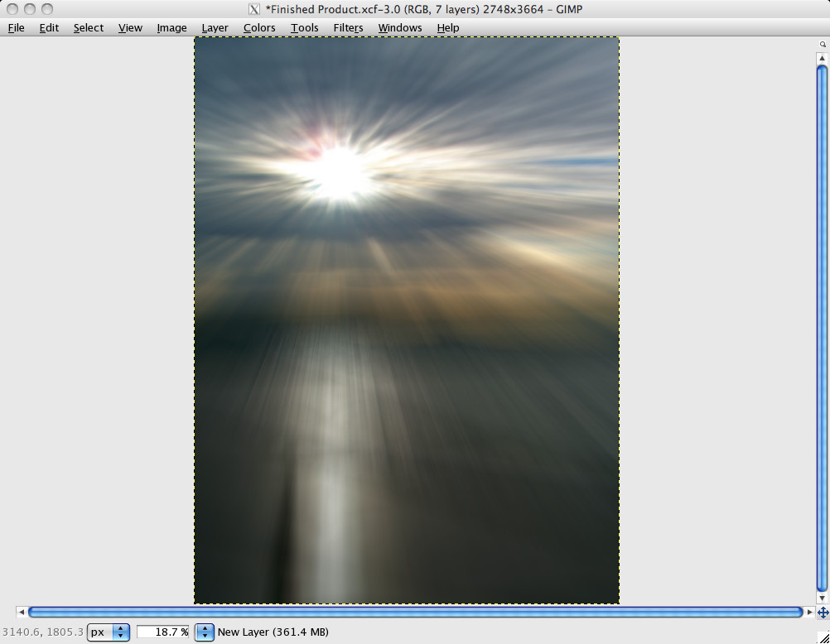Click the vertical scrollbar thumb
The width and height of the screenshot is (830, 644).
tap(821, 327)
